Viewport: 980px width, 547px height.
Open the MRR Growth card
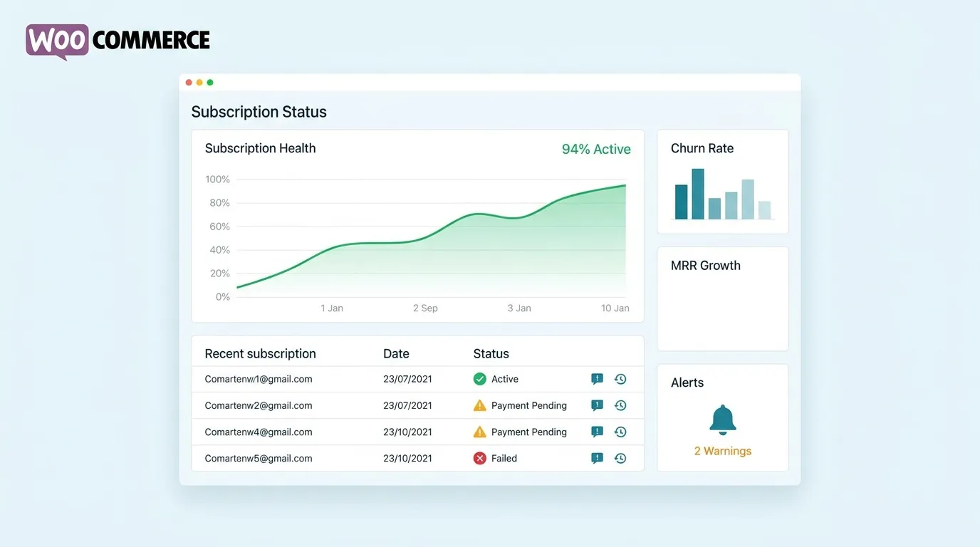pos(723,299)
